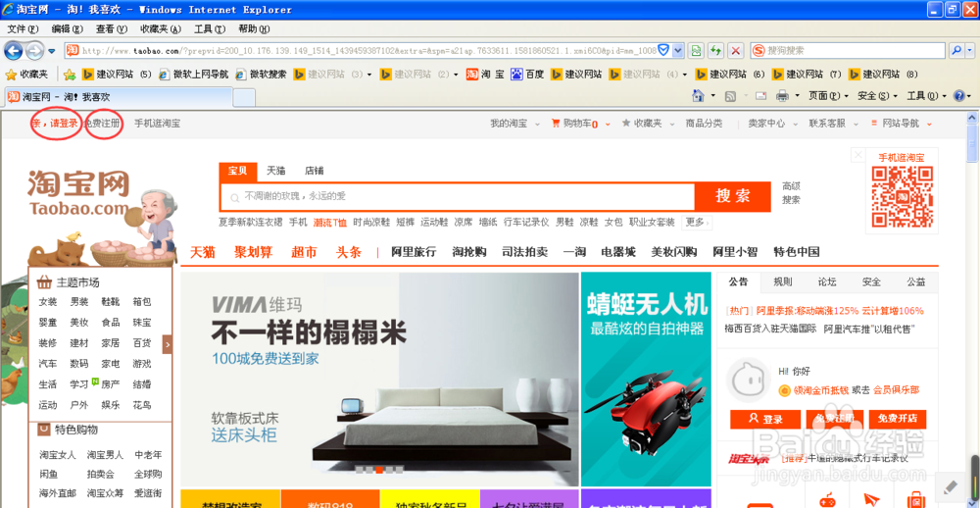Image resolution: width=980 pixels, height=508 pixels.
Task: Select the 店铺 search tab
Action: tap(314, 171)
